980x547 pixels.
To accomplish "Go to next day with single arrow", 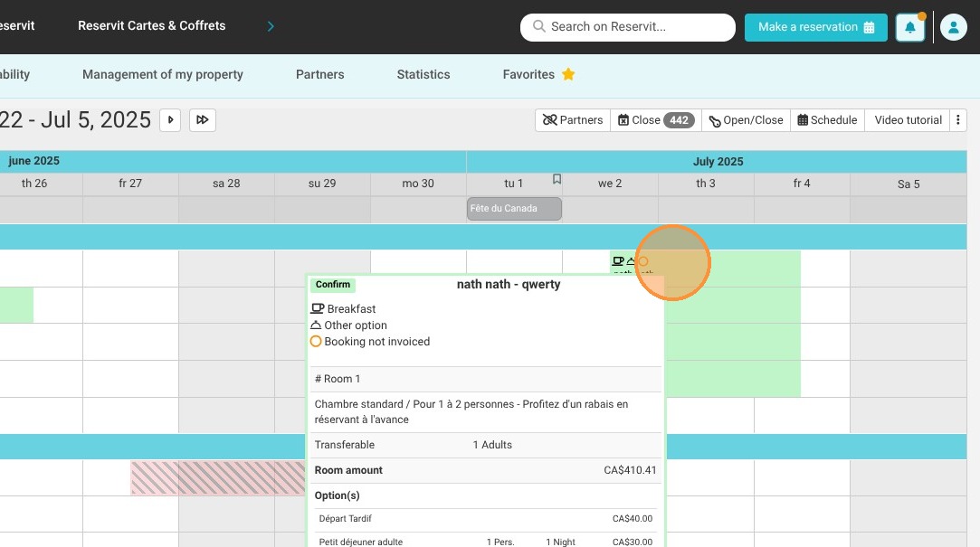I will pyautogui.click(x=170, y=120).
